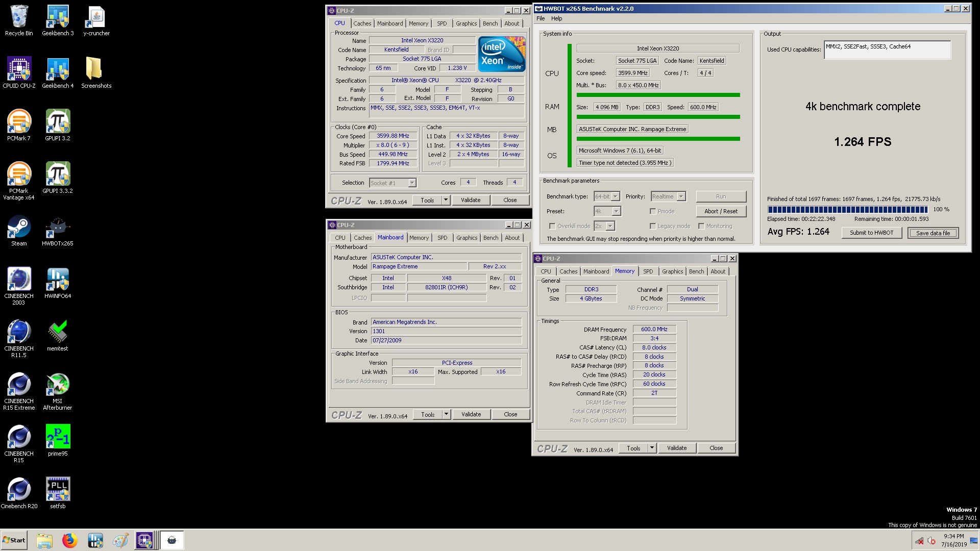Screen dimensions: 980x551
Task: Click the benchmark progress bar
Action: click(847, 210)
